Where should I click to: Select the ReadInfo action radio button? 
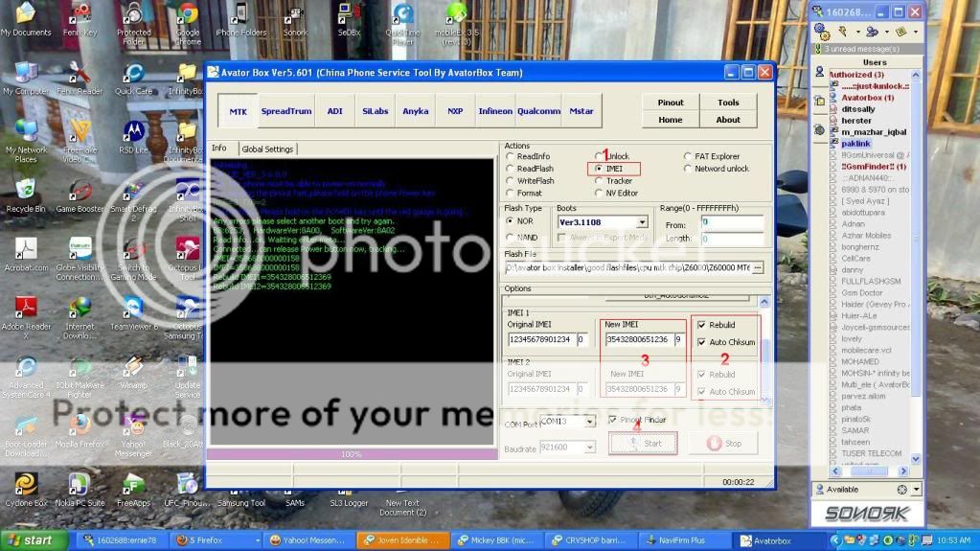[511, 156]
